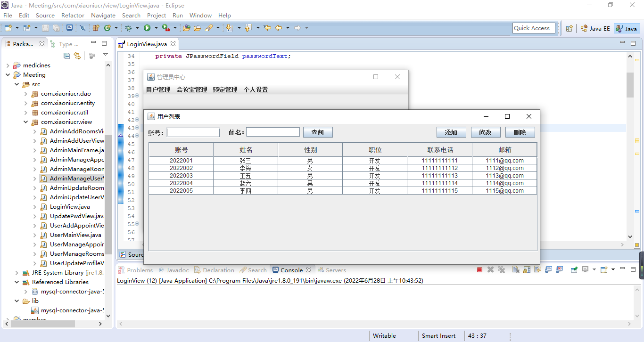This screenshot has width=644, height=342.
Task: Click Remove Launch icon in Console toolbar
Action: 490,270
